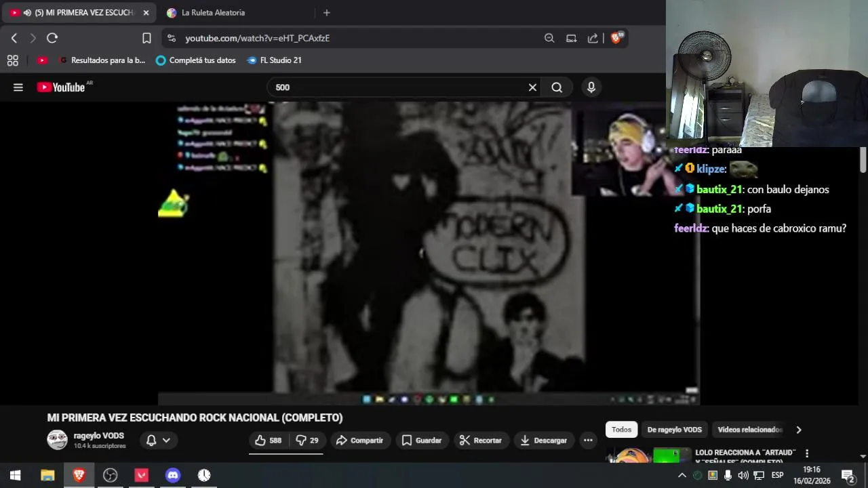Open Windows Start menu
This screenshot has height=488, width=868.
[15, 475]
